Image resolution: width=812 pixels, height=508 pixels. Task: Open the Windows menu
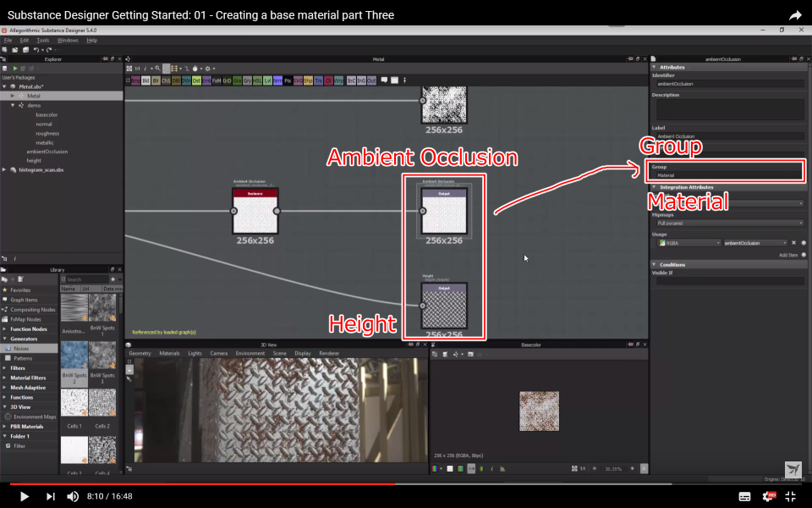click(x=68, y=40)
